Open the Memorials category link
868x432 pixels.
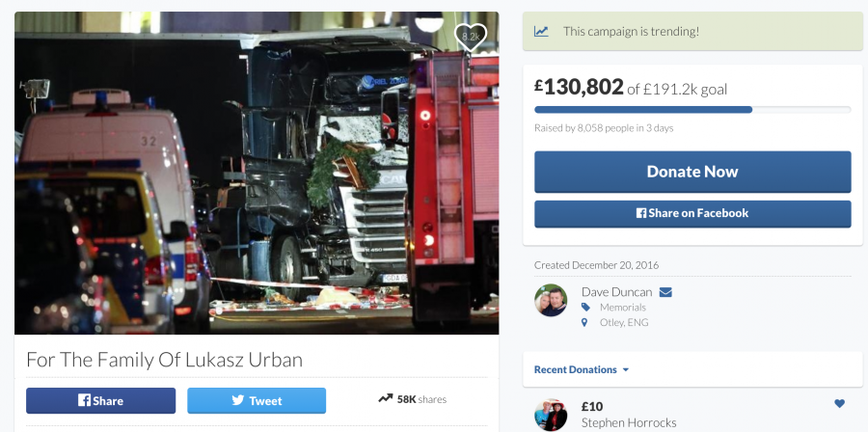pos(623,307)
